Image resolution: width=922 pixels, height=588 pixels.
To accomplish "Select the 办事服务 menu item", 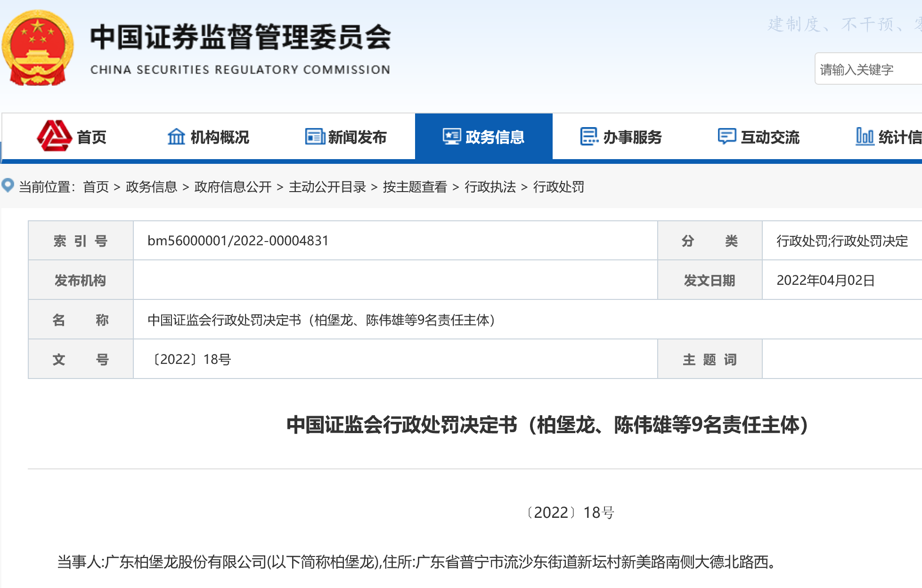I will click(632, 137).
